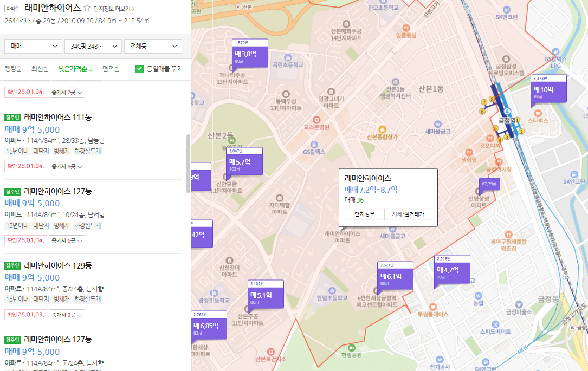This screenshot has height=371, width=588.
Task: Sort listings by 최신순
Action: click(40, 69)
